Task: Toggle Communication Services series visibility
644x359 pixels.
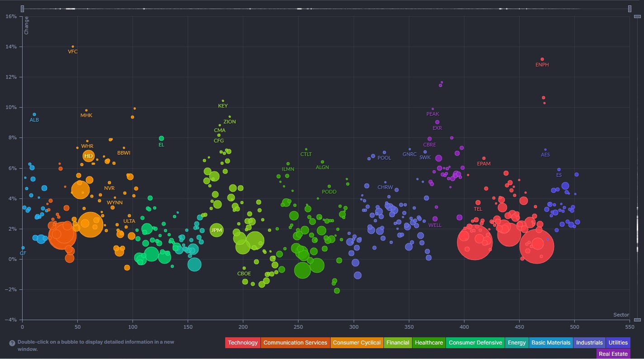Action: (x=295, y=343)
